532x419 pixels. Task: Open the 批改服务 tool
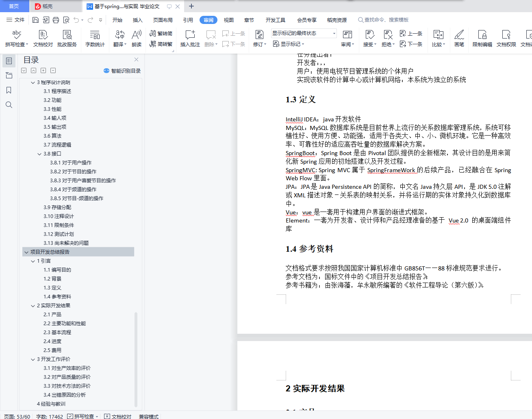67,38
